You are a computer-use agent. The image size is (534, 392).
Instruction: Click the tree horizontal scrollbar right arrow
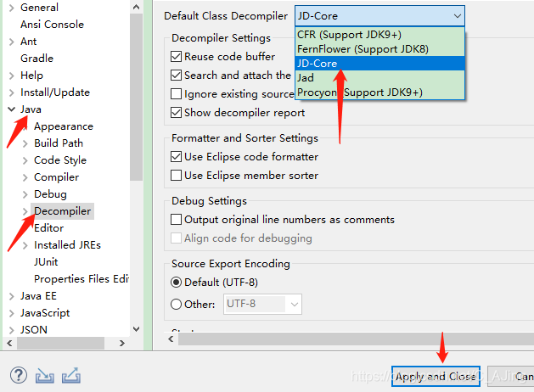point(122,344)
